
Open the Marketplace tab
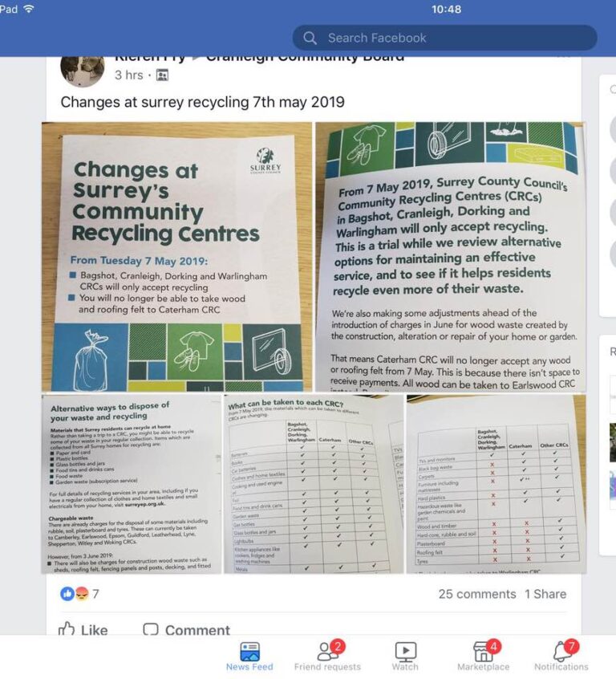click(483, 656)
